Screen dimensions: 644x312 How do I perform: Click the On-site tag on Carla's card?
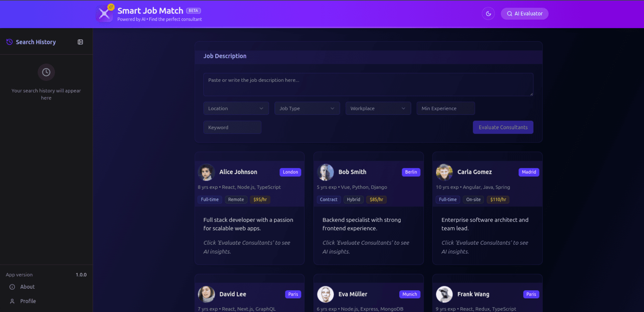click(x=473, y=200)
